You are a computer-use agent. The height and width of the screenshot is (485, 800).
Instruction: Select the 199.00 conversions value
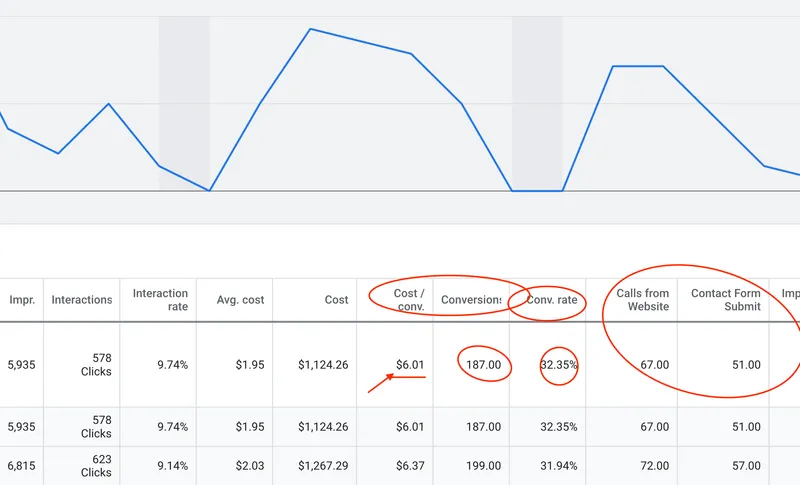point(483,466)
